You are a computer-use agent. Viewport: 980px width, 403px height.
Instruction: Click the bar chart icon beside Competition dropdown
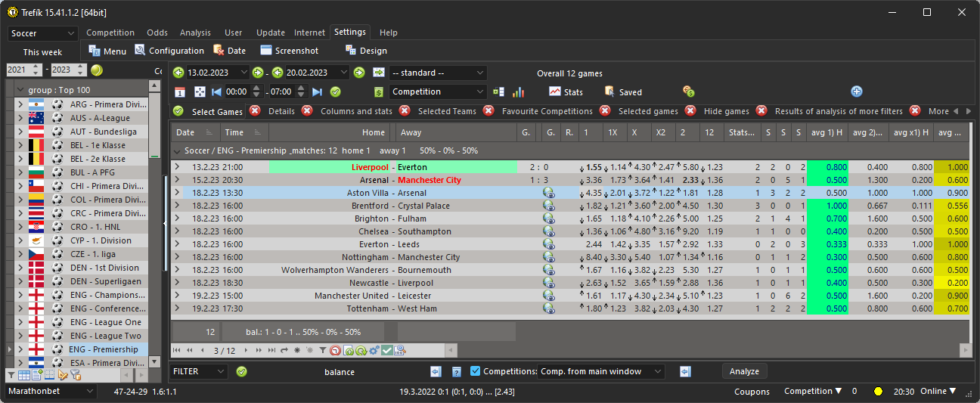518,91
